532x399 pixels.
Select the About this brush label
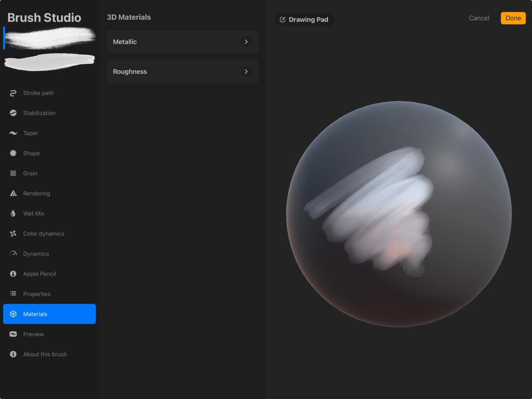coord(45,354)
